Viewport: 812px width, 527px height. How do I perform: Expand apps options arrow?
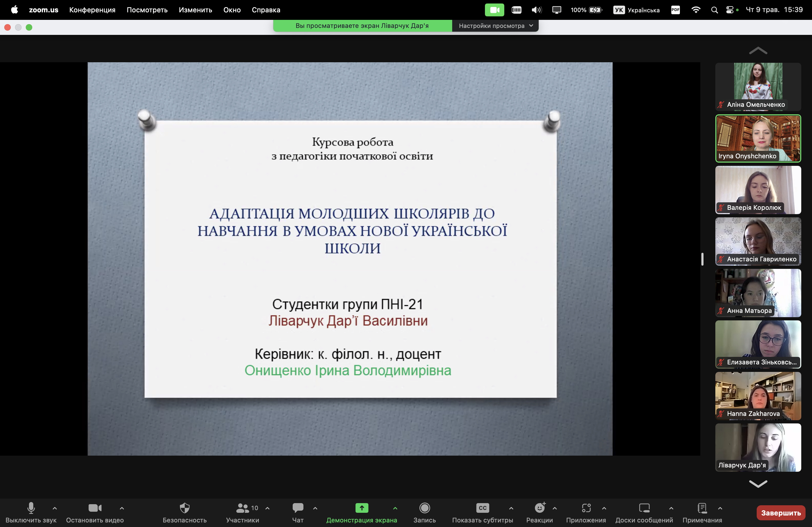tap(604, 508)
